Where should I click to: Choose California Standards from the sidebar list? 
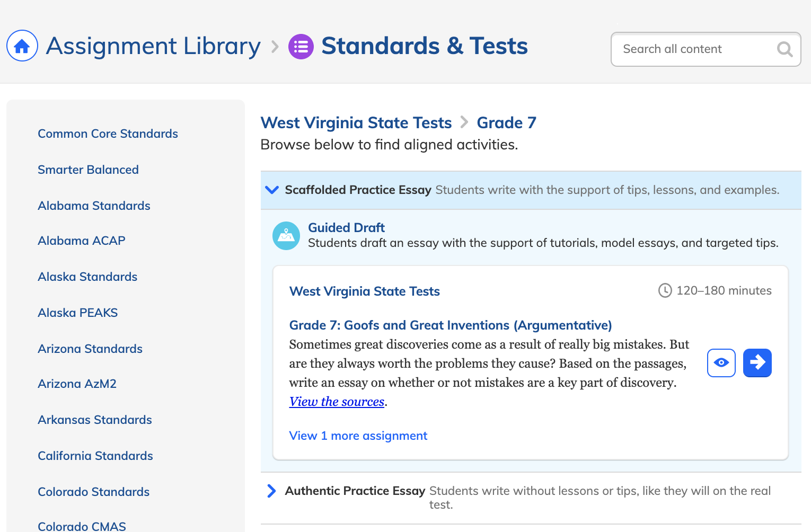[x=95, y=456]
